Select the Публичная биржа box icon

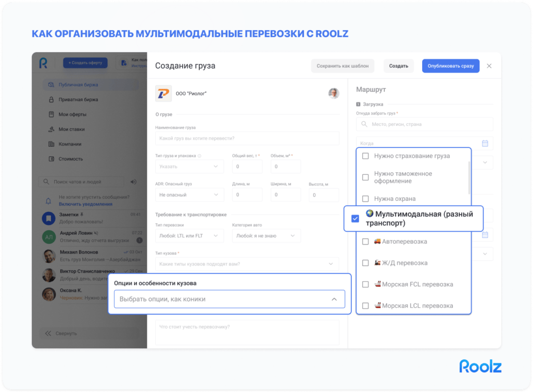(50, 84)
